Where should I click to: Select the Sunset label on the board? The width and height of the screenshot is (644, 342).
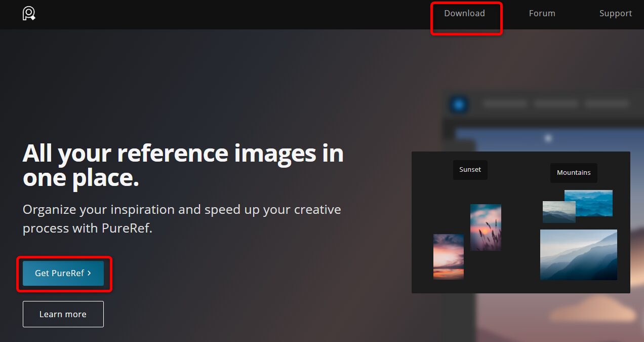click(x=470, y=170)
